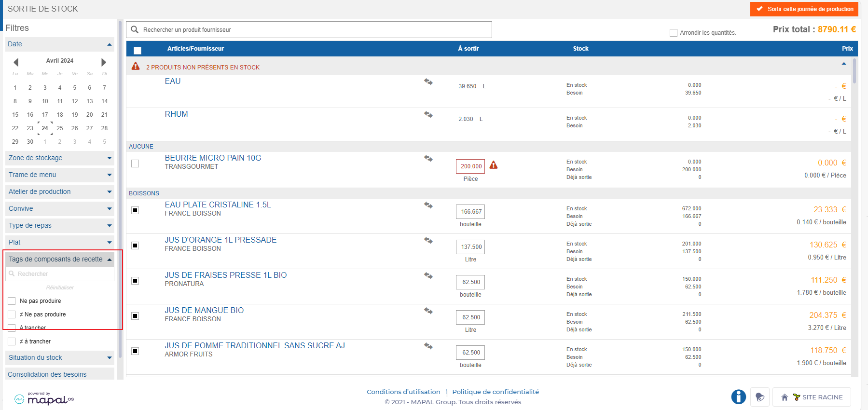The height and width of the screenshot is (410, 868).
Task: Select April 15 in the calendar
Action: click(15, 115)
